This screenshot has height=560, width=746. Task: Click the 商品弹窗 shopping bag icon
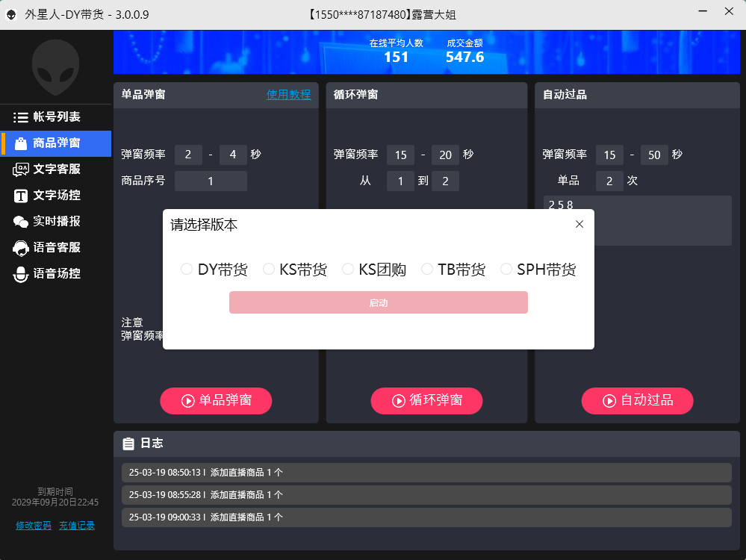tap(20, 143)
